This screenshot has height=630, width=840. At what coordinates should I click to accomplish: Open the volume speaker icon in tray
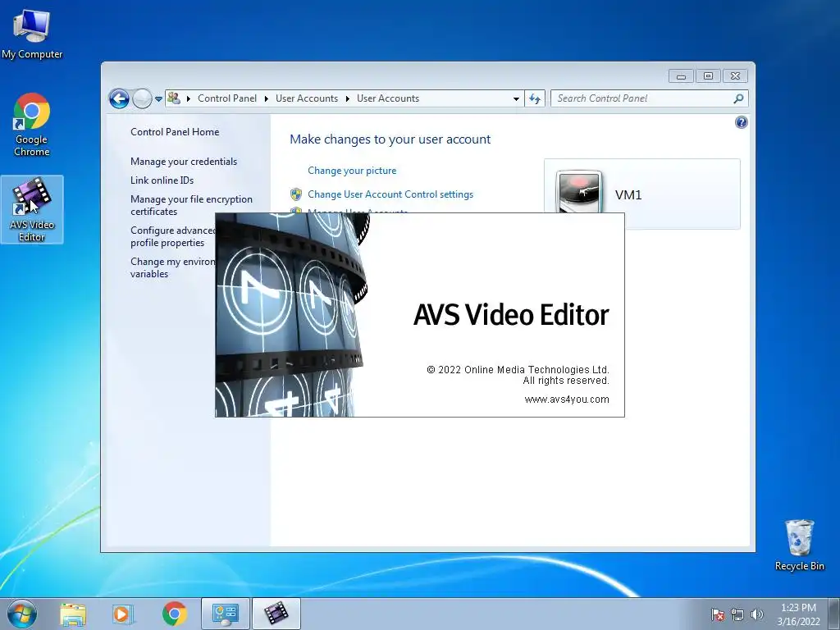pyautogui.click(x=756, y=614)
